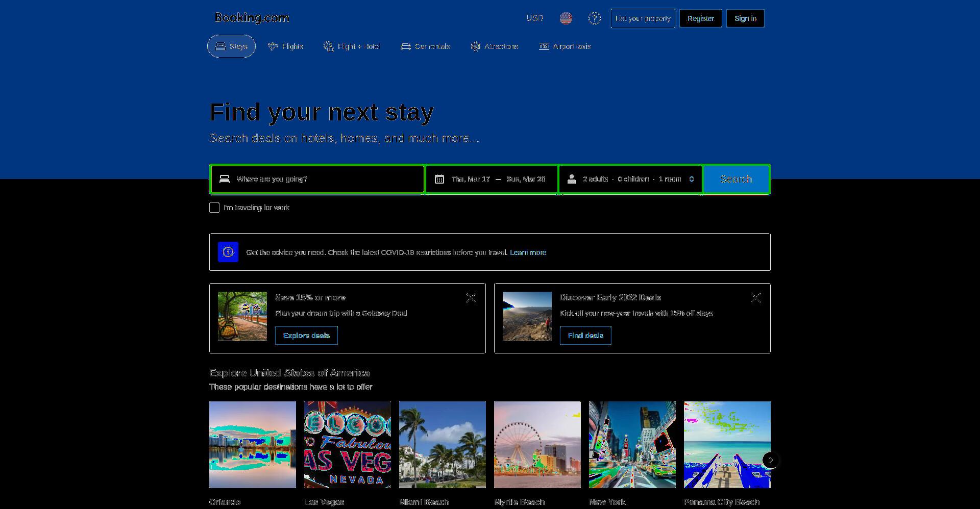Click the Miami Beach label text
980x509 pixels.
click(x=424, y=502)
